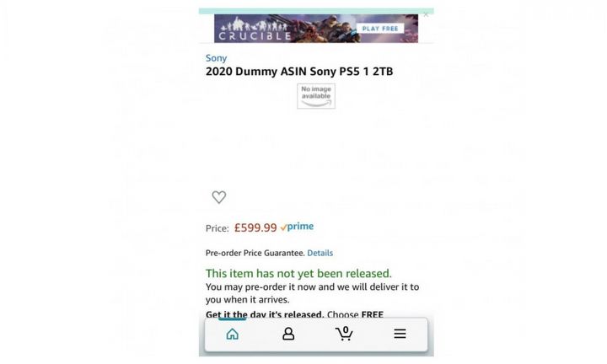Open the hamburger menu icon
Screen dimensions: 607x364
[400, 334]
